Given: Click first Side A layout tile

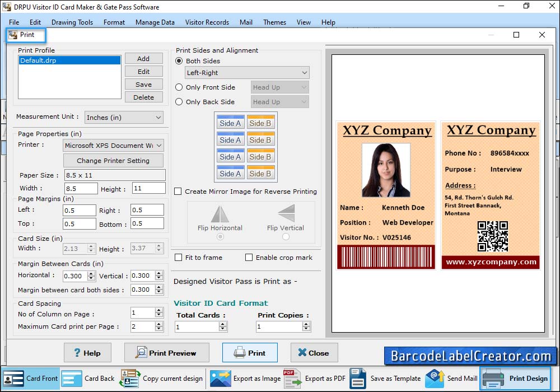Looking at the screenshot, I should point(230,123).
